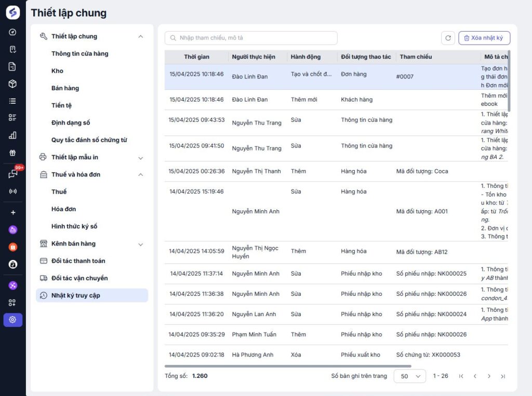Expand the Thiết lập mẫu in section
This screenshot has width=532, height=396.
point(140,158)
